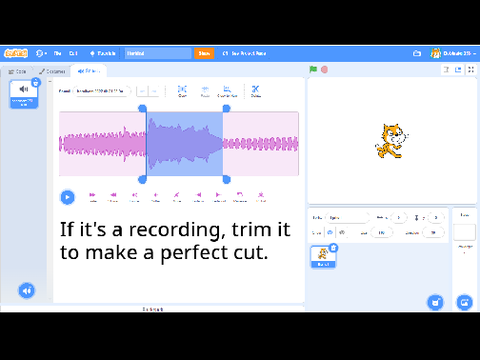Switch to small stage layout
Image resolution: width=480 pixels, height=360 pixels.
447,69
